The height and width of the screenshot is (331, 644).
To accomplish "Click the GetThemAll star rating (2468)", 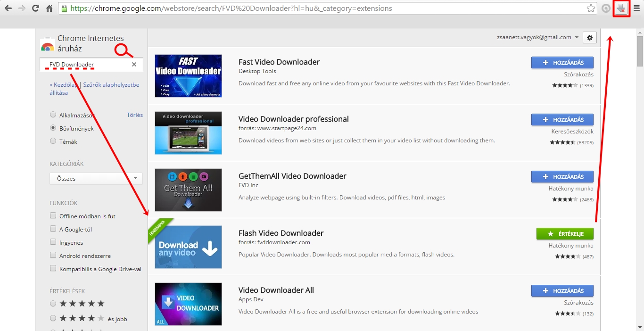I will click(573, 199).
